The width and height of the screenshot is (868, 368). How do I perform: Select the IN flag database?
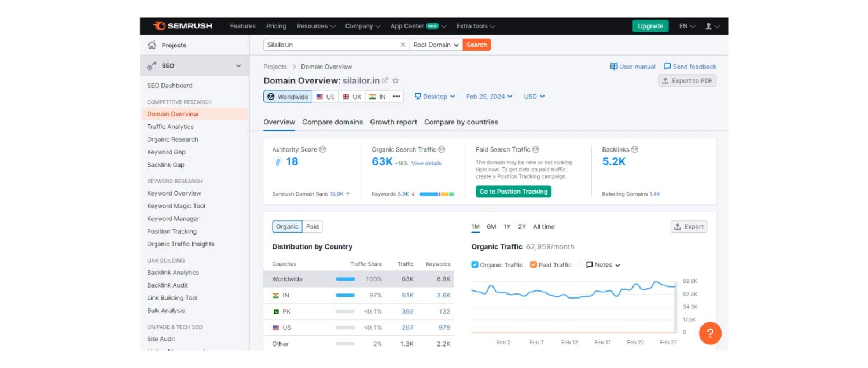pos(377,97)
